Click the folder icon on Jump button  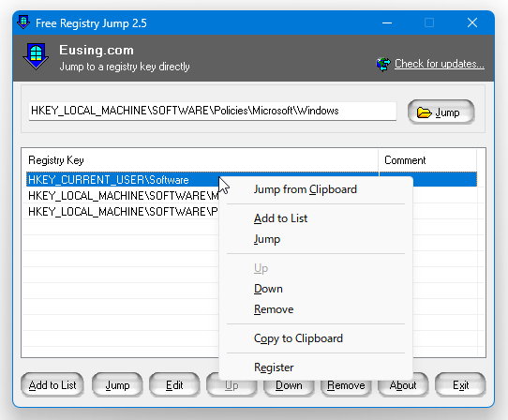click(424, 112)
